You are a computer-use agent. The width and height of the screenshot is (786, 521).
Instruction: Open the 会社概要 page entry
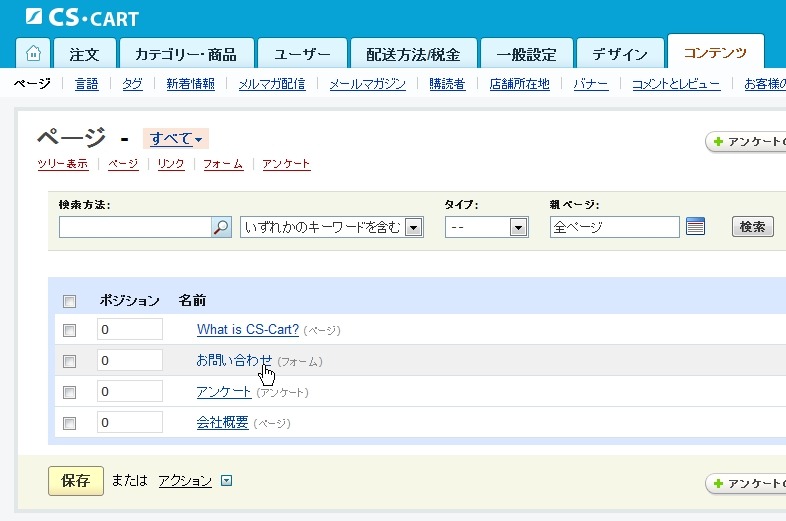point(222,422)
